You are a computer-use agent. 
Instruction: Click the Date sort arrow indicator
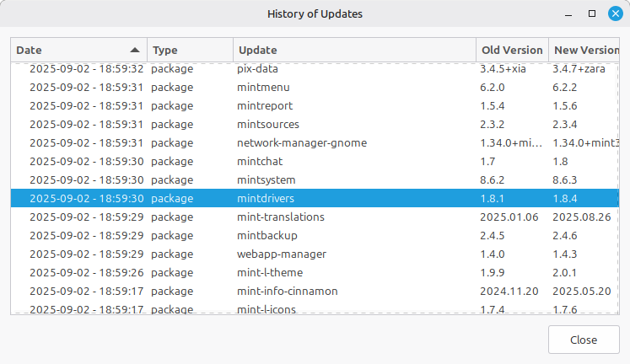pyautogui.click(x=135, y=51)
